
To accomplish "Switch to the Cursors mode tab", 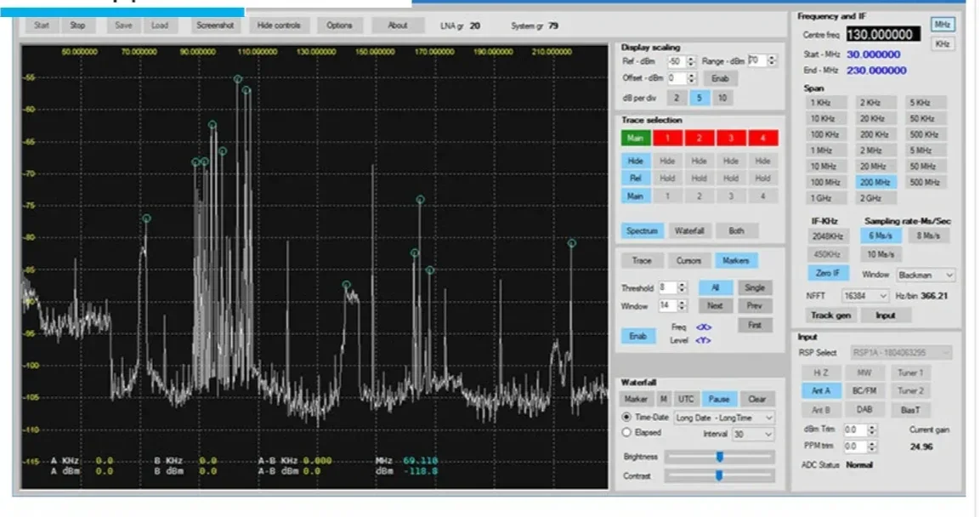I will [x=688, y=261].
